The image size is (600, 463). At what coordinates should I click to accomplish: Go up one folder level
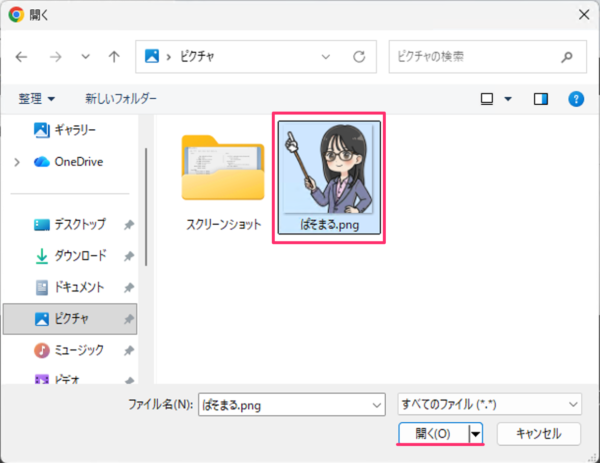tap(115, 57)
